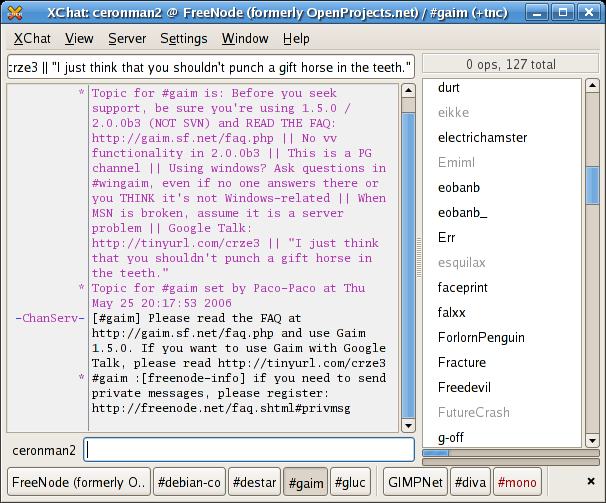Screen dimensions: 606x503
Task: Select user Fracture in the user list
Action: (x=462, y=363)
